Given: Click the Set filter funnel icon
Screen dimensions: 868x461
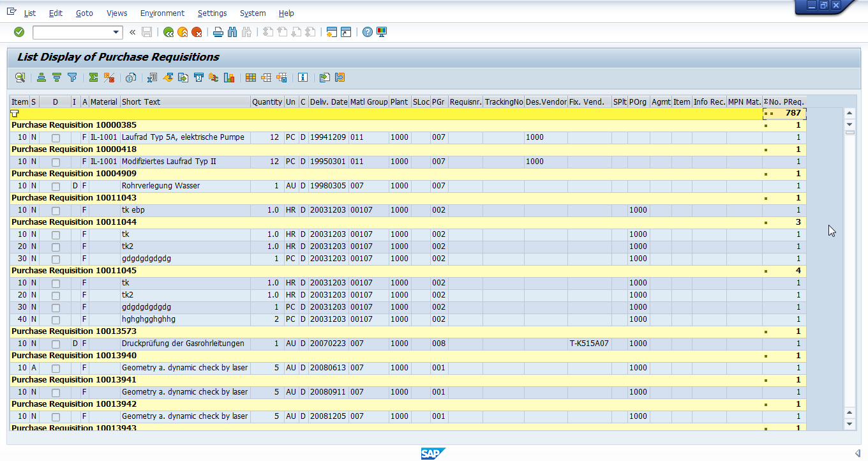Looking at the screenshot, I should [72, 77].
